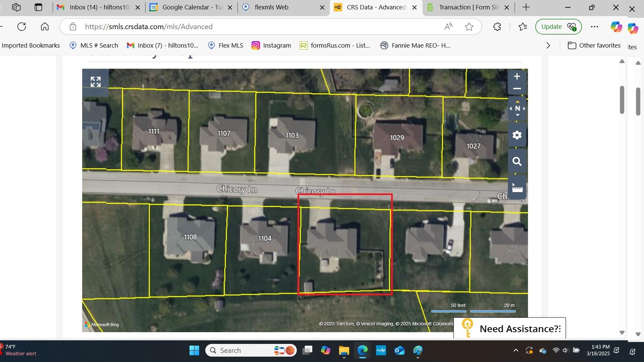The height and width of the screenshot is (362, 644).
Task: Open the Favorites list icon
Action: click(x=523, y=27)
